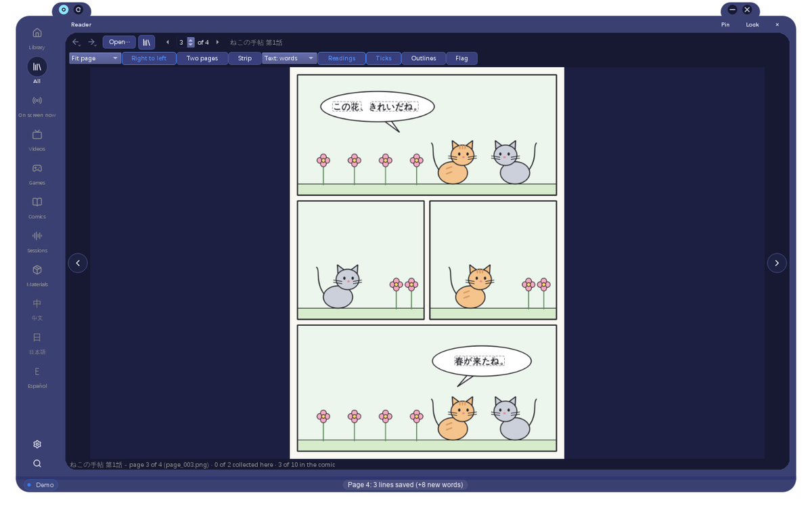Click the 'Page 4: 3 lines saved' notification
Screen dimensions: 812x508
405,485
